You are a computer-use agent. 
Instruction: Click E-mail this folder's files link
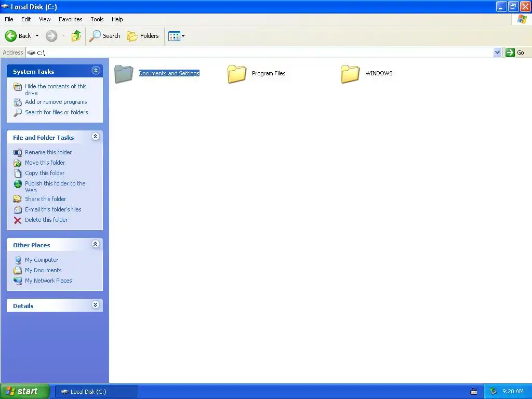[x=53, y=209]
